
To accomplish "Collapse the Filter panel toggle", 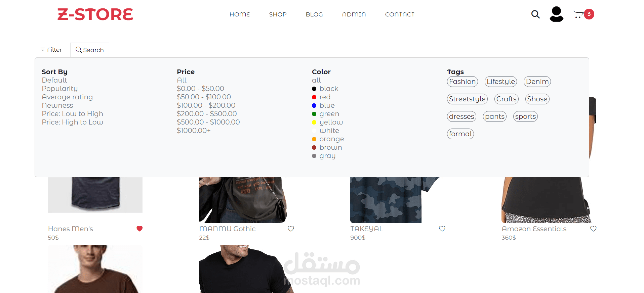I will pyautogui.click(x=51, y=50).
